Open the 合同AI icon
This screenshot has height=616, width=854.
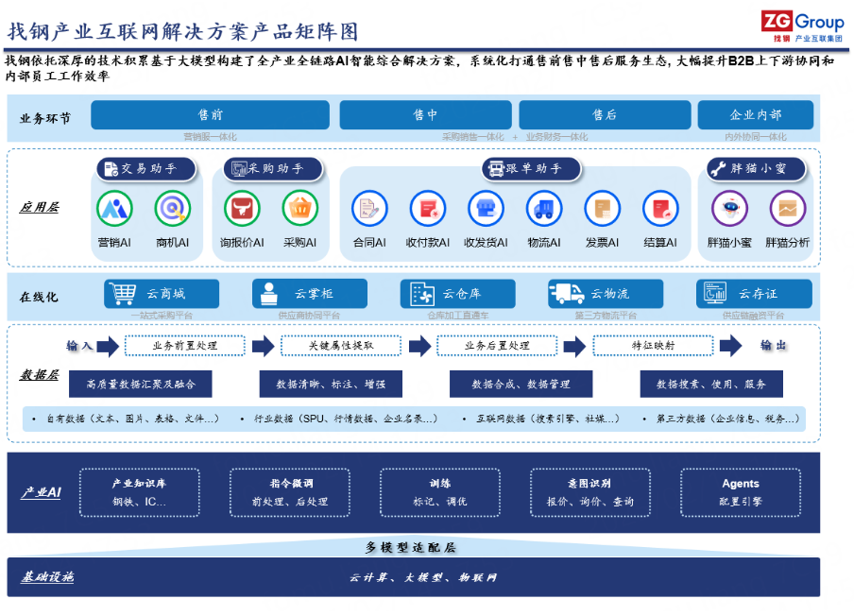[x=369, y=209]
